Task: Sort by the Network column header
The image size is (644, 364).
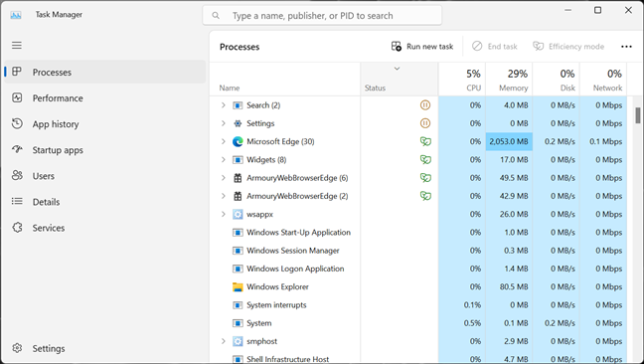Action: pyautogui.click(x=603, y=80)
